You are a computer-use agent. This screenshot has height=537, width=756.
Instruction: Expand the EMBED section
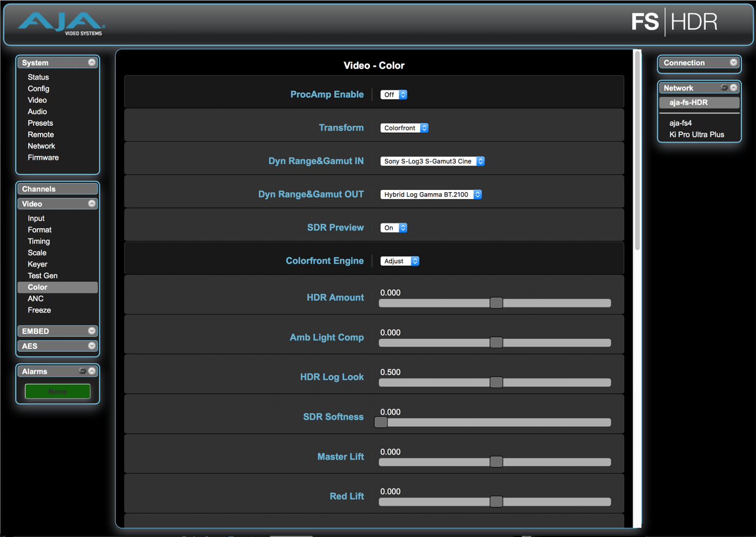[x=92, y=331]
